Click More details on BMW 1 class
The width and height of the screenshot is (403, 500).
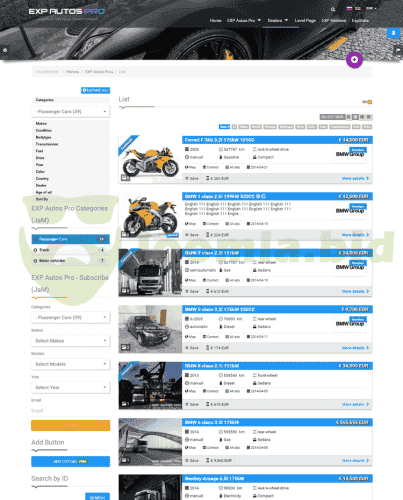point(355,235)
